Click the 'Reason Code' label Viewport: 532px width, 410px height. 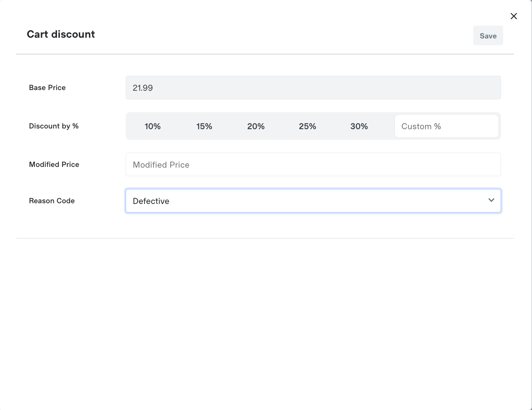[52, 201]
